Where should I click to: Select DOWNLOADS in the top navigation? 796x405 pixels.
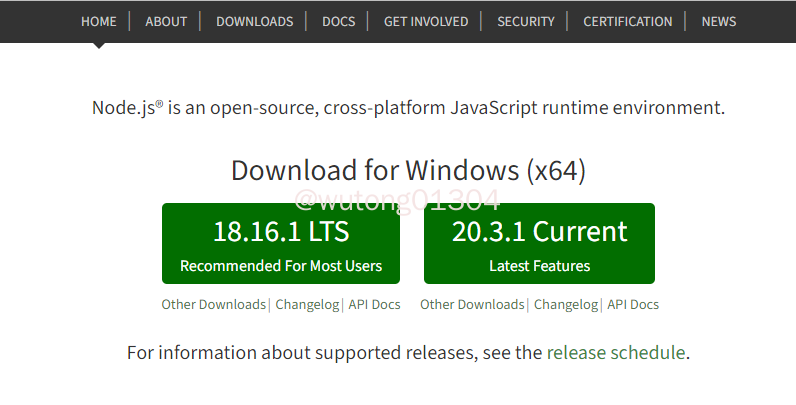[x=254, y=21]
